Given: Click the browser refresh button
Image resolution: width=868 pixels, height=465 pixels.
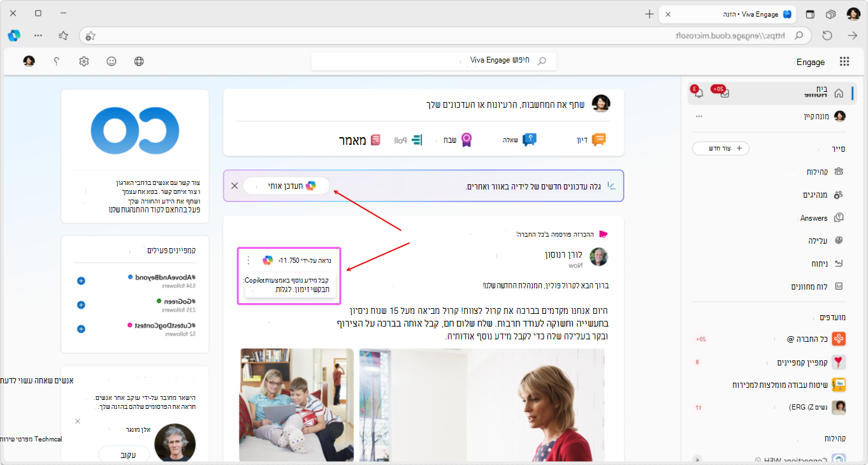Looking at the screenshot, I should coord(827,36).
